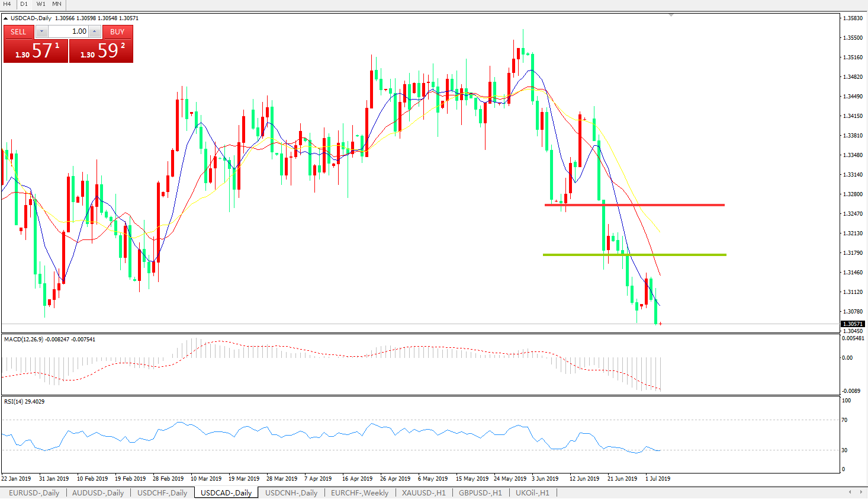The image size is (868, 499).
Task: Open the UKOil H1 chart tab
Action: click(532, 492)
